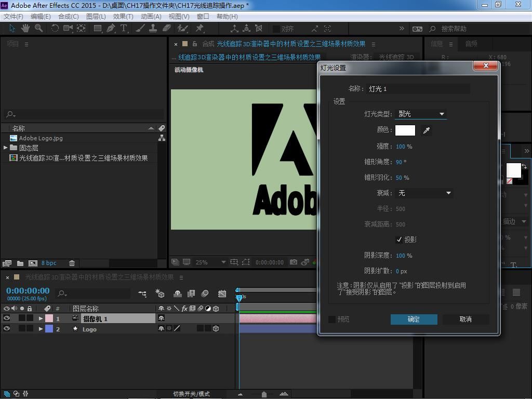Open the 文件(F) menu

click(x=13, y=17)
